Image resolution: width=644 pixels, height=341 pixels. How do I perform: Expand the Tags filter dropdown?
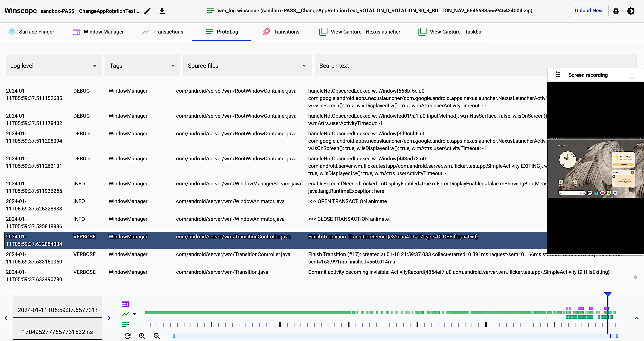pos(173,66)
